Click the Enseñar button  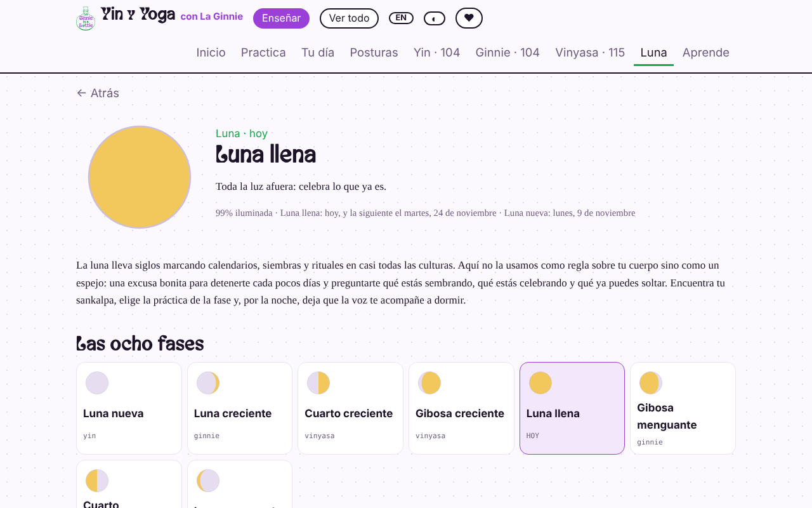(281, 18)
